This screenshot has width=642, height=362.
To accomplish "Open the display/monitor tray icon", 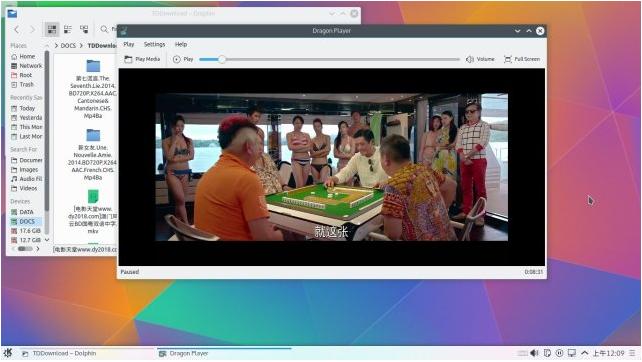I will (x=572, y=353).
